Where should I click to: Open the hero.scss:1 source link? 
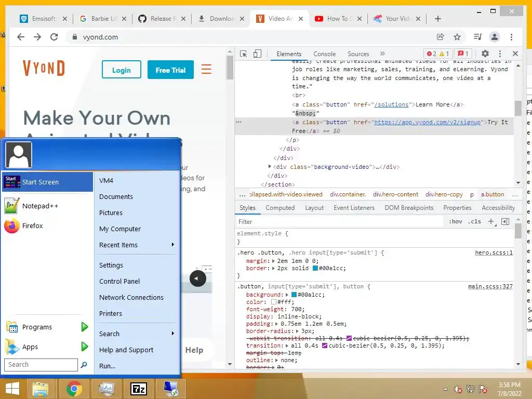pyautogui.click(x=494, y=252)
